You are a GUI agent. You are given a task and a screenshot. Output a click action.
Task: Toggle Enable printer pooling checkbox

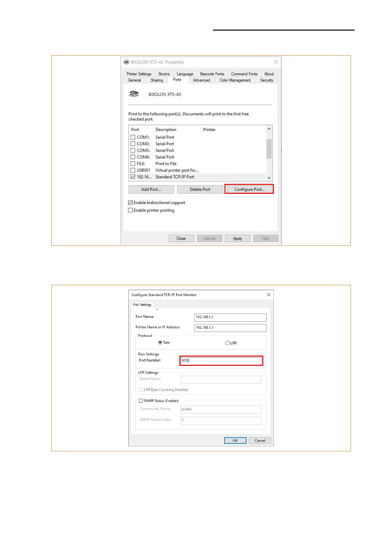(130, 210)
